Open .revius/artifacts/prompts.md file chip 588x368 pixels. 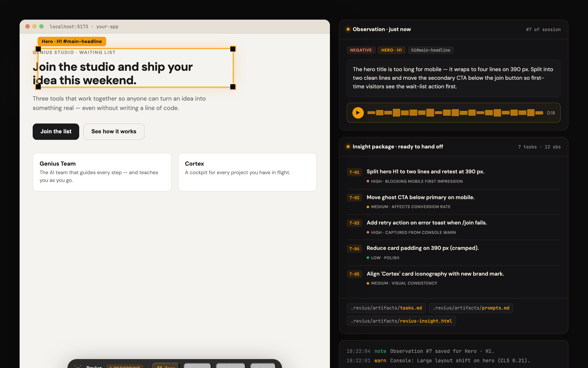click(x=471, y=308)
